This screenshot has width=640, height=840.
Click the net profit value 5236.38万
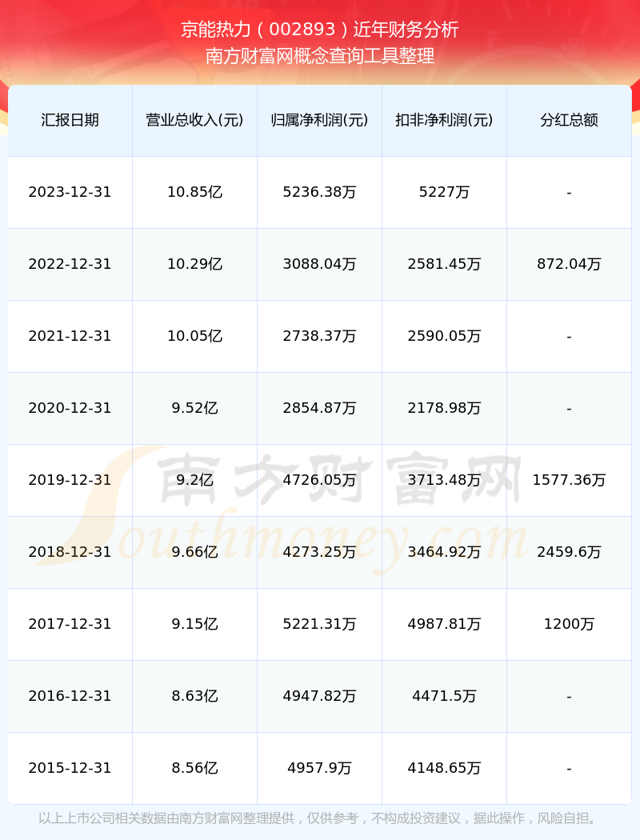click(320, 192)
